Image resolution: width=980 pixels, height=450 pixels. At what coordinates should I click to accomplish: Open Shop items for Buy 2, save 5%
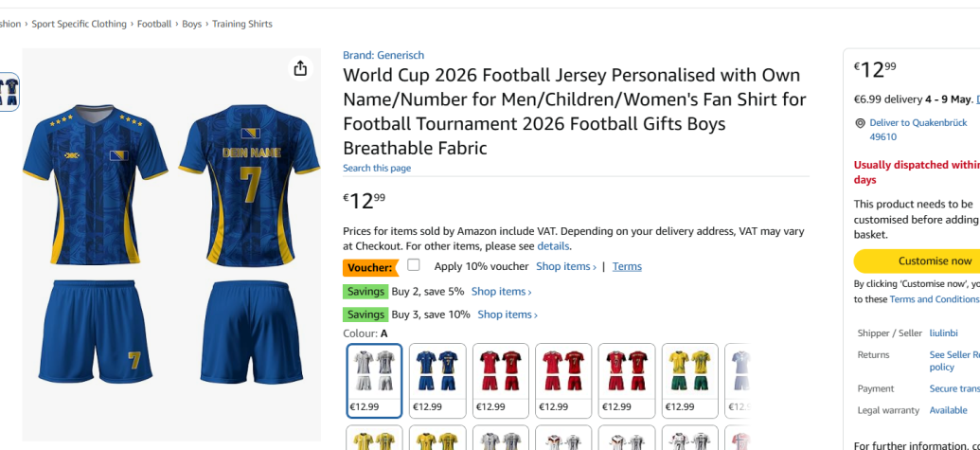tap(501, 292)
